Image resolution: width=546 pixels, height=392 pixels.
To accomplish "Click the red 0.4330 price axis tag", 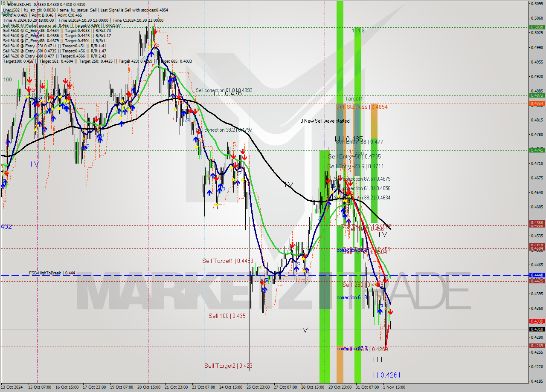I will 536,321.
